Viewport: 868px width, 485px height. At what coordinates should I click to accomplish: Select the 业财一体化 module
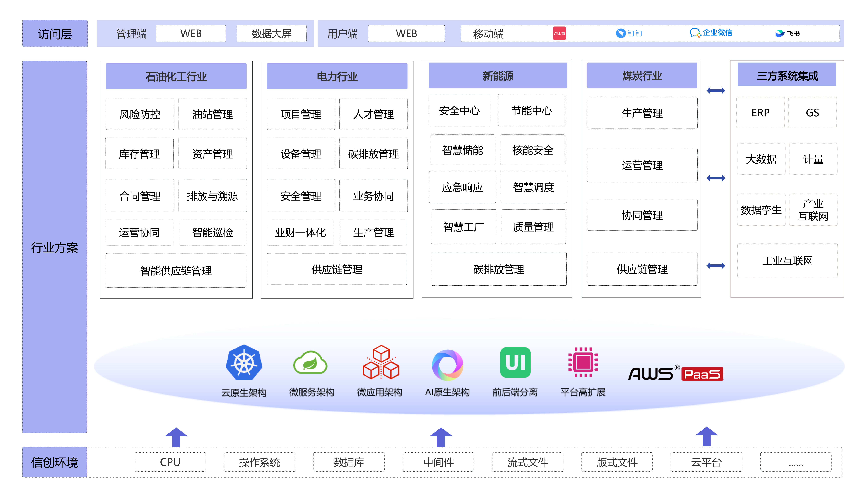[300, 232]
